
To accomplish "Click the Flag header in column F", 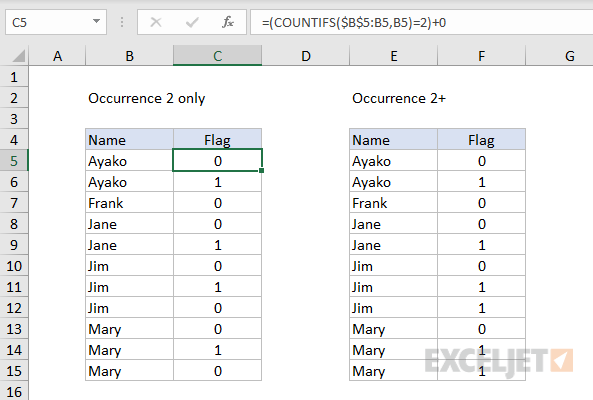I will pyautogui.click(x=481, y=140).
